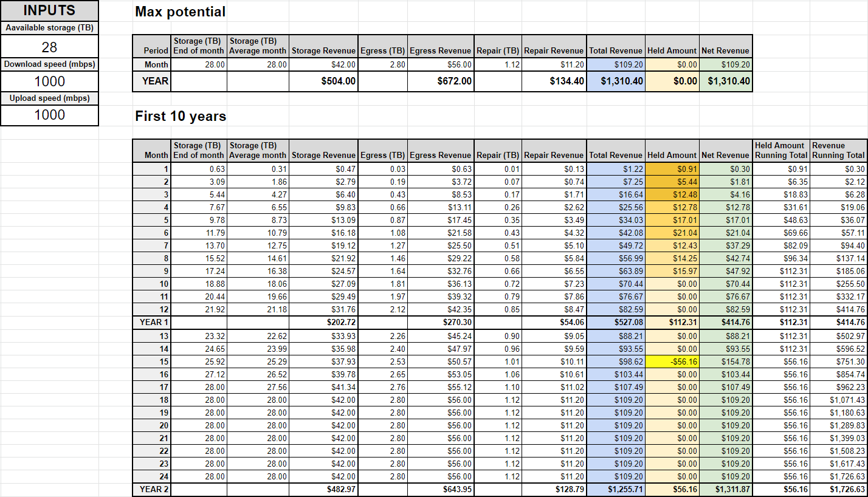Screen dimensions: 868x497
Task: Select month 13 total revenue $88.21
Action: [616, 336]
